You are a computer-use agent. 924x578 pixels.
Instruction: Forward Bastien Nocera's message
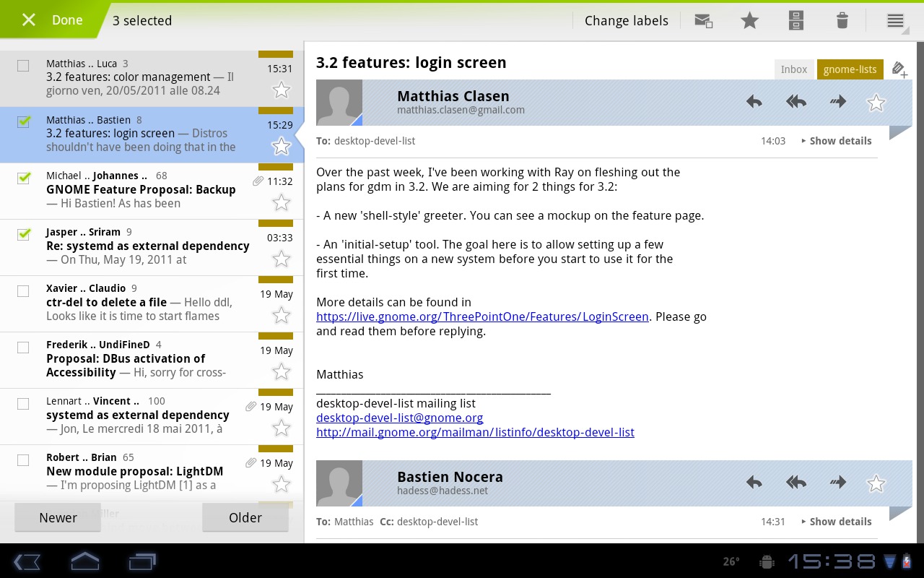click(x=837, y=483)
